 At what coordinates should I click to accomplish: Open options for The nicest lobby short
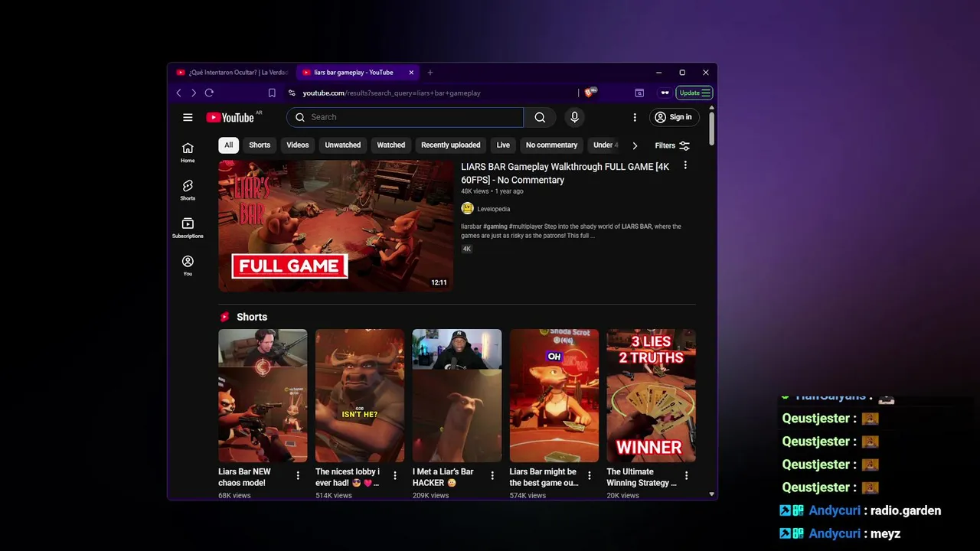(x=395, y=475)
